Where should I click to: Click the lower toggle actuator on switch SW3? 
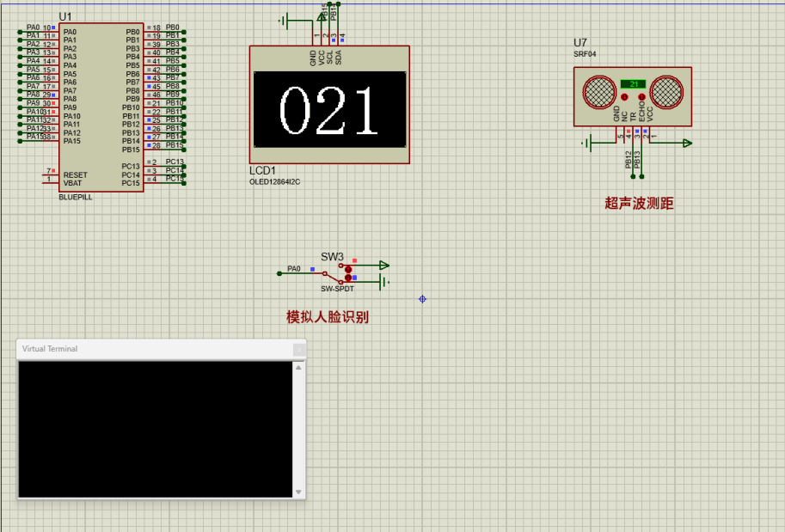(x=348, y=278)
